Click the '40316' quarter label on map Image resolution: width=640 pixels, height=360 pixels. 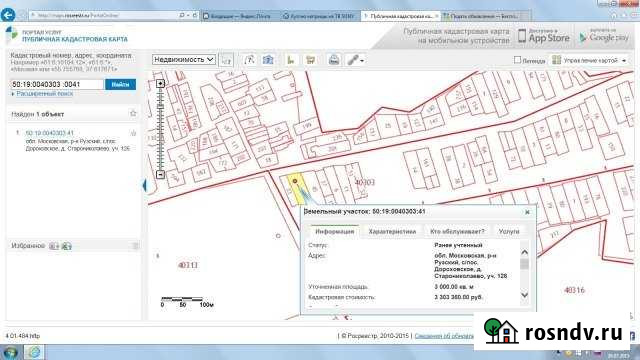(x=574, y=290)
